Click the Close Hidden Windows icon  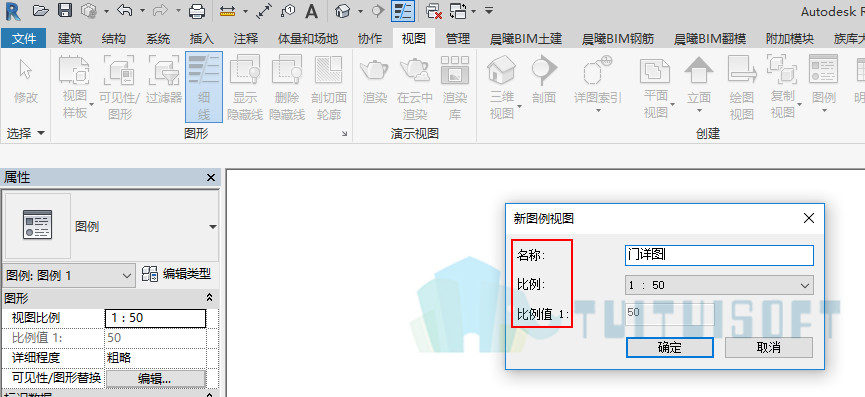point(434,11)
